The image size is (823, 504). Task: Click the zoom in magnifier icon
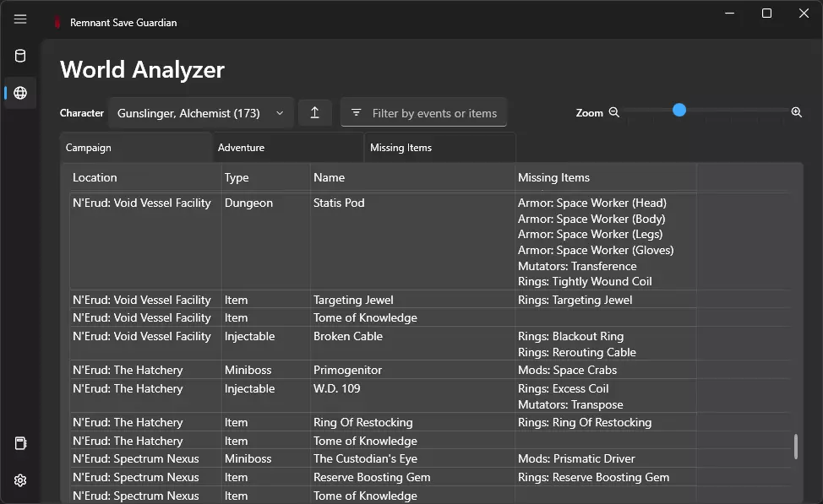click(796, 112)
